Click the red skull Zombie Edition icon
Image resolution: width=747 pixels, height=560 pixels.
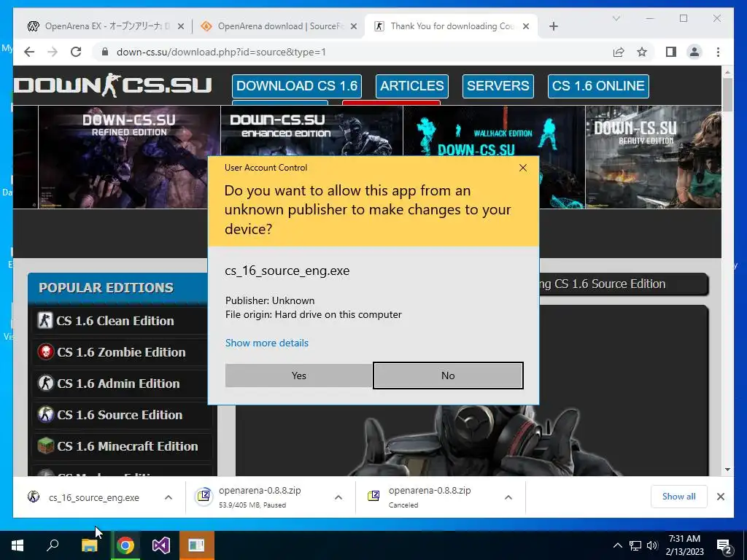(46, 352)
